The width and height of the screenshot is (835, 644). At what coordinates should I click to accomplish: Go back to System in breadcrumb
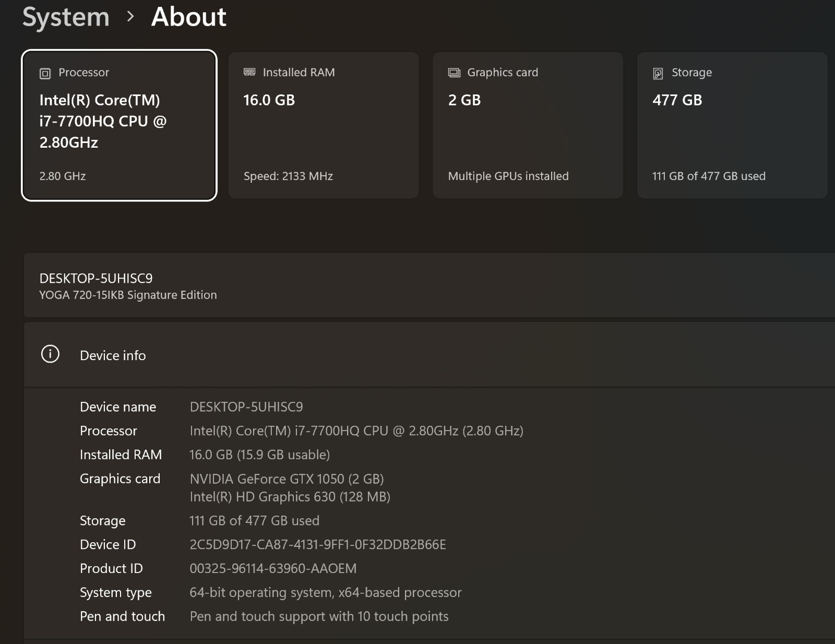click(x=66, y=17)
